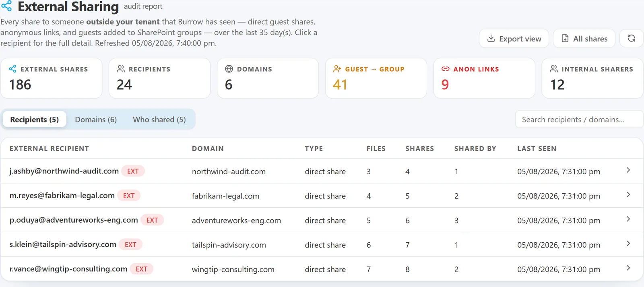The image size is (644, 287).
Task: Click the people icon on Internal Sharers card
Action: click(x=554, y=69)
